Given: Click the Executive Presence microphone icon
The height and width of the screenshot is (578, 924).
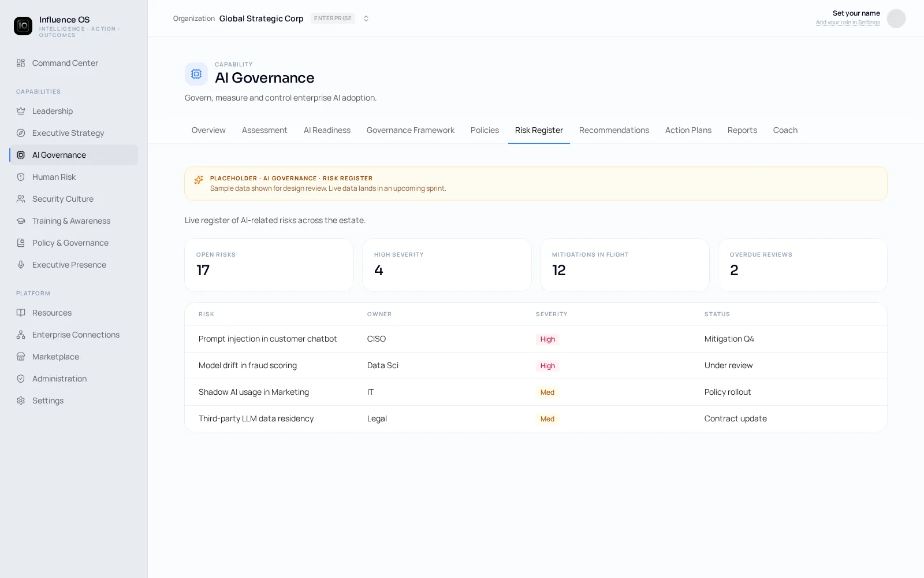Looking at the screenshot, I should [x=21, y=265].
